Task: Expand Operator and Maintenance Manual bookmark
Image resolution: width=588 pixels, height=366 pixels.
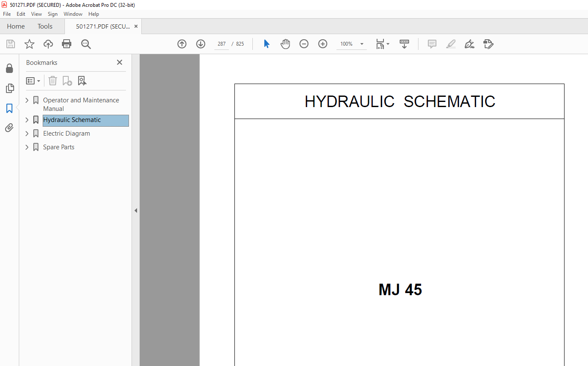Action: [27, 100]
